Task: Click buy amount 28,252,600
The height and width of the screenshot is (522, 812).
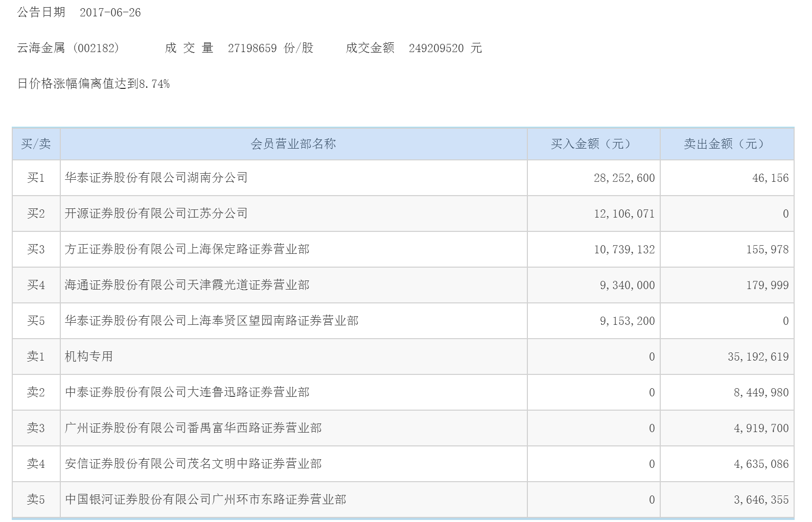Action: click(624, 178)
